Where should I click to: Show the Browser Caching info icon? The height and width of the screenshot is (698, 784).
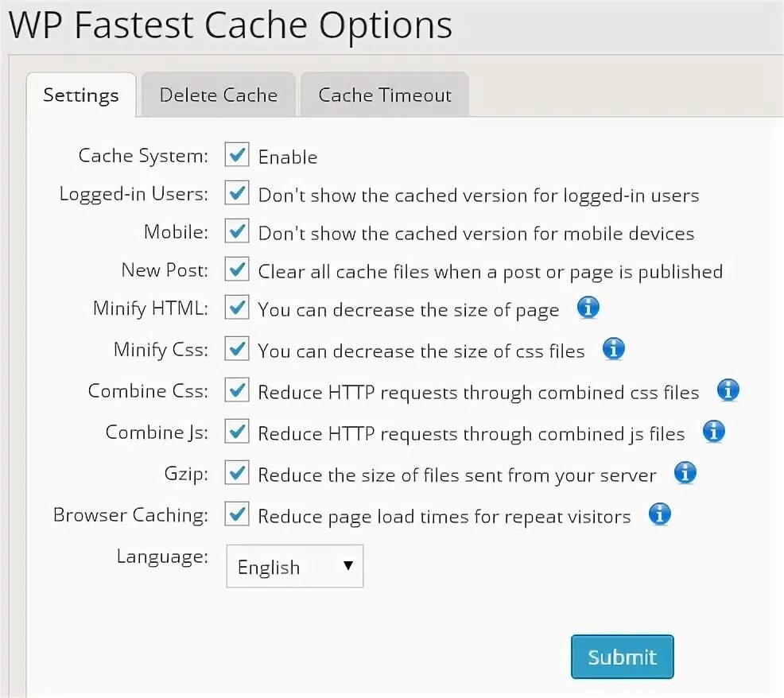(659, 514)
